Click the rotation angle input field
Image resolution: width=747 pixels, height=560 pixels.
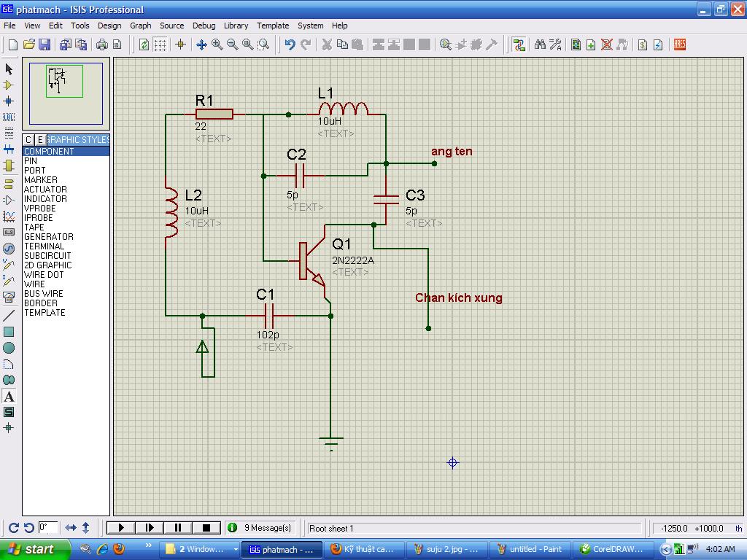click(48, 527)
